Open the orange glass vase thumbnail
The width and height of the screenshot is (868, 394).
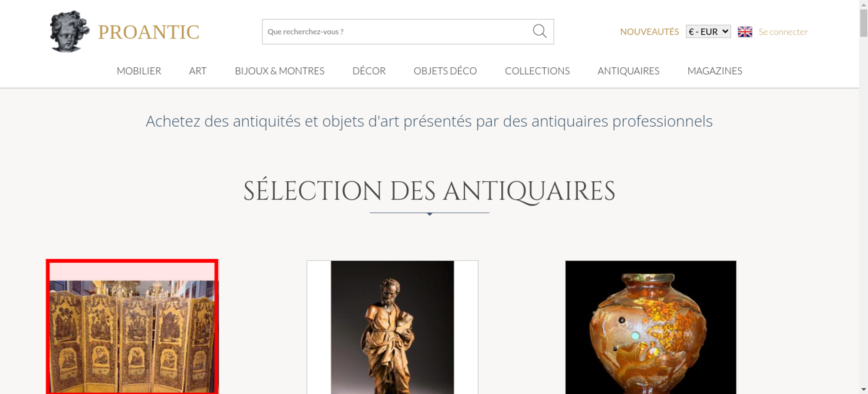[x=651, y=327]
